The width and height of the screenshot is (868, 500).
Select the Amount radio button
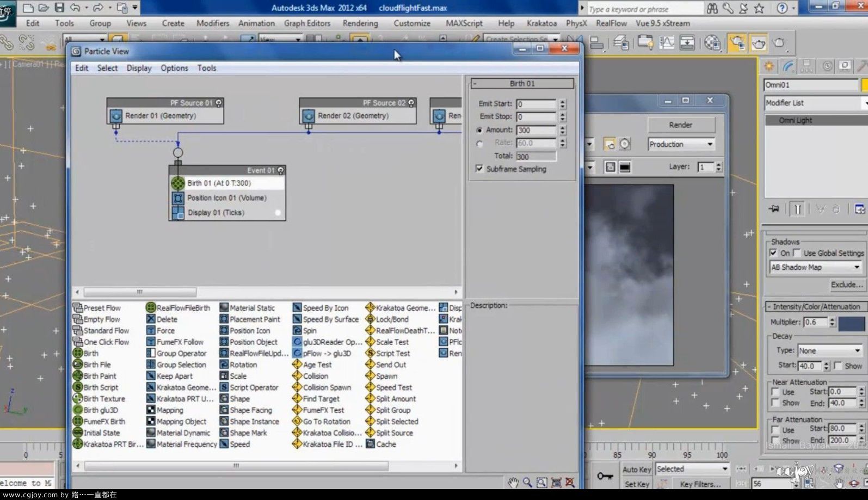point(479,130)
